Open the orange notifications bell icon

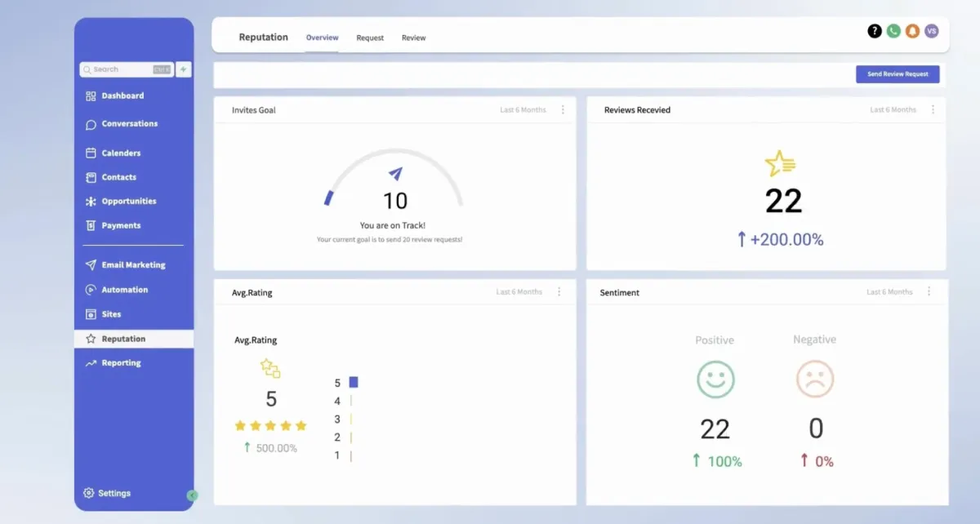click(912, 31)
